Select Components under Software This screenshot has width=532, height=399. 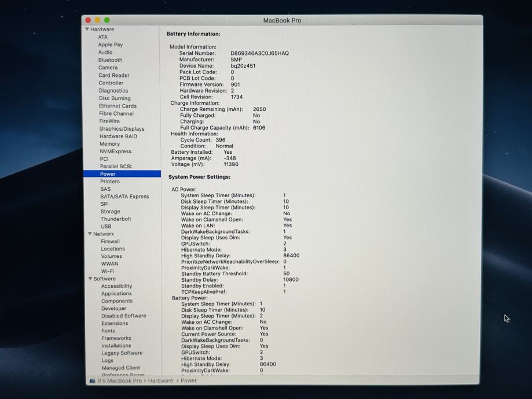117,301
